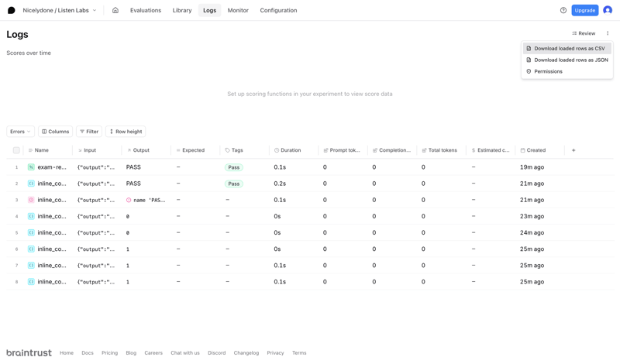Click the "24m ago" created cell
620x364 pixels.
point(532,233)
